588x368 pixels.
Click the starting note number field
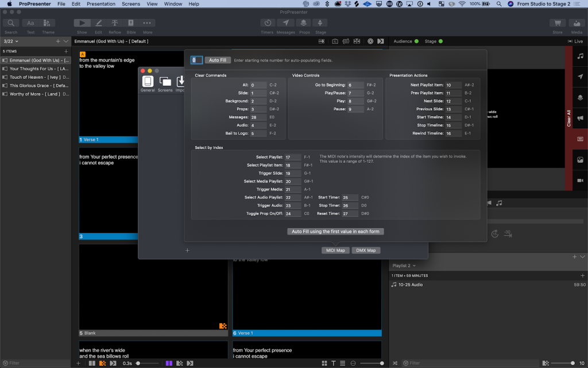coord(197,60)
